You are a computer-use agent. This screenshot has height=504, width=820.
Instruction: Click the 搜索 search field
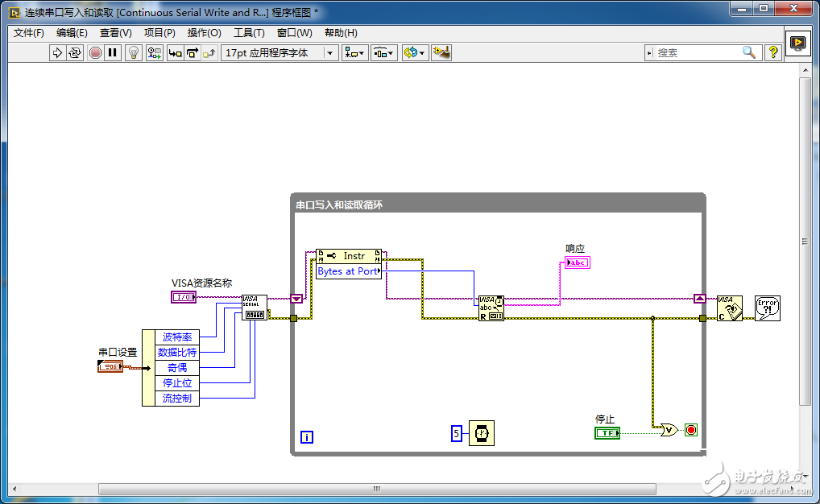pyautogui.click(x=697, y=53)
